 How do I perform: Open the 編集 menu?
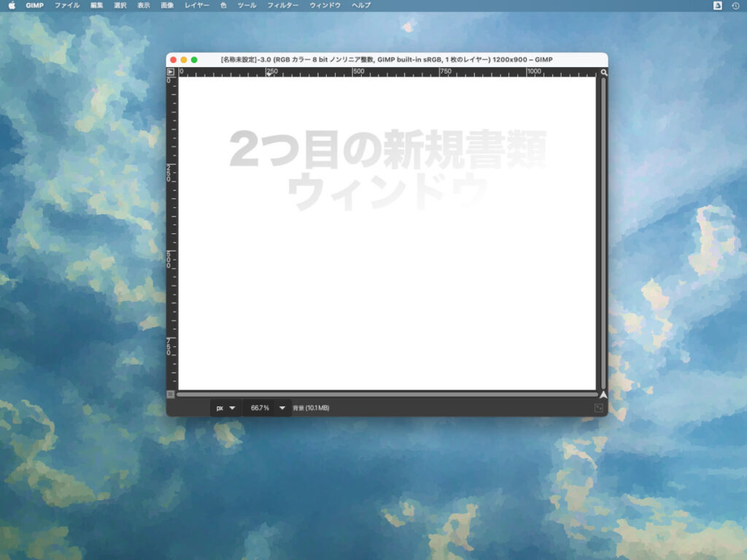click(97, 5)
